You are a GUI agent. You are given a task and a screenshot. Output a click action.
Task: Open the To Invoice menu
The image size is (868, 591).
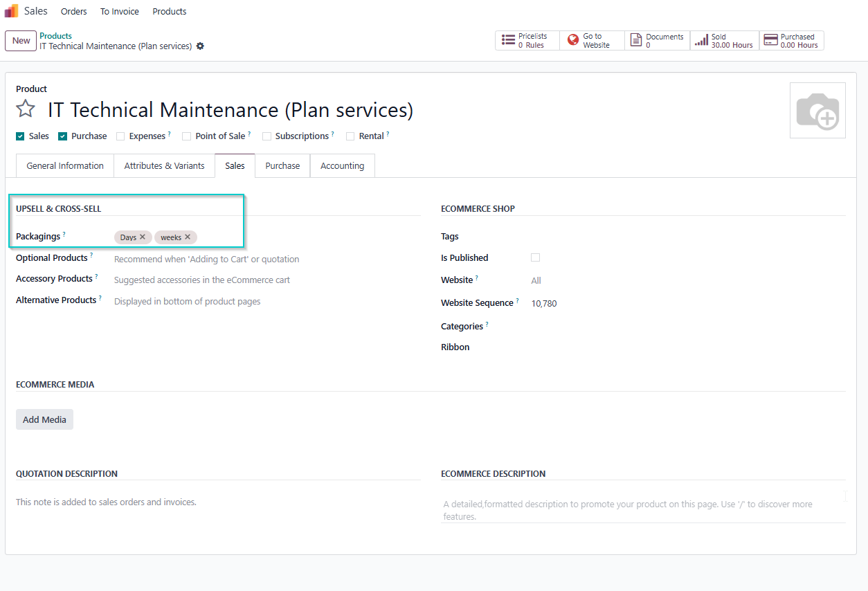[119, 12]
